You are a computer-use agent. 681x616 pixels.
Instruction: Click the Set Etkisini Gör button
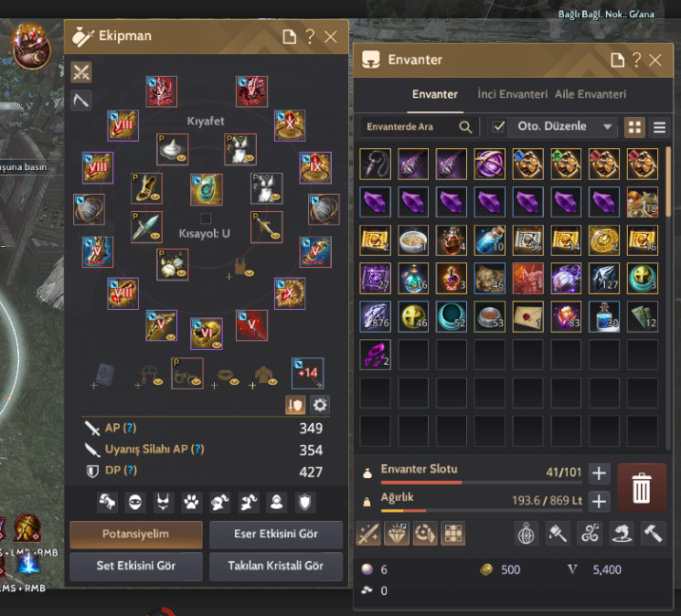pos(136,566)
